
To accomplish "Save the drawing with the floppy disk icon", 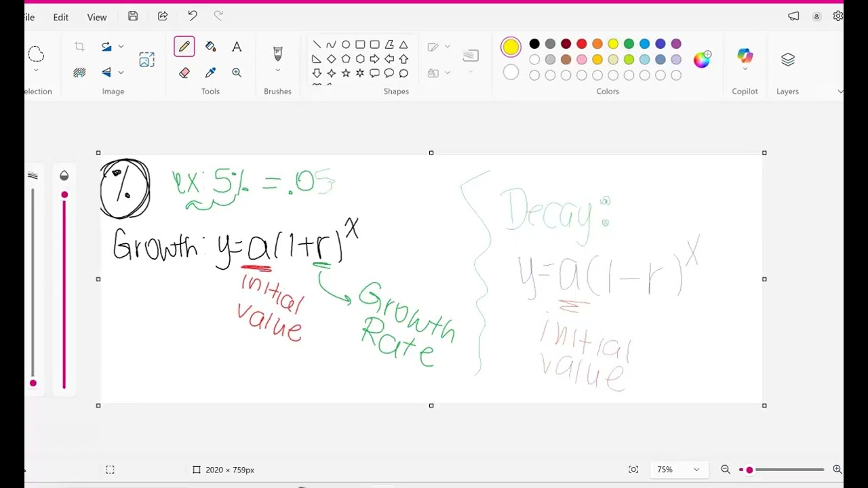I will click(x=133, y=16).
